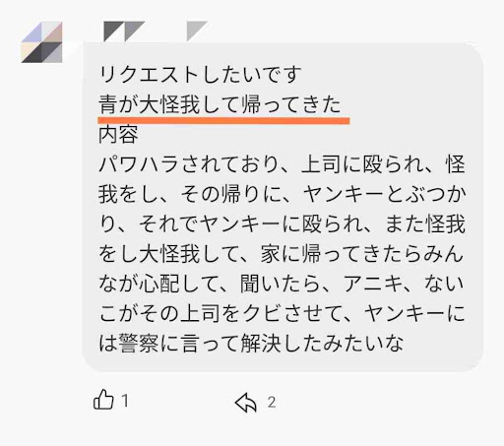504x446 pixels.
Task: Click the line starting with なが心配して
Action: (282, 284)
